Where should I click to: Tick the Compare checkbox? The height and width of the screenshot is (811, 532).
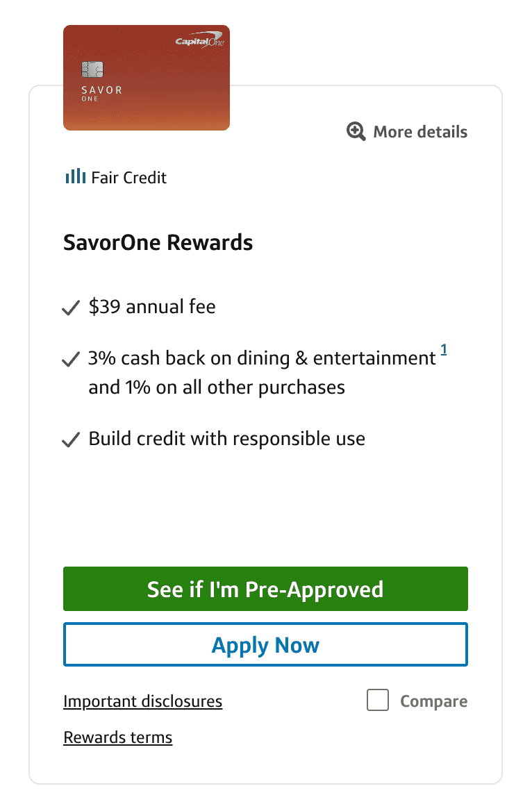[378, 701]
